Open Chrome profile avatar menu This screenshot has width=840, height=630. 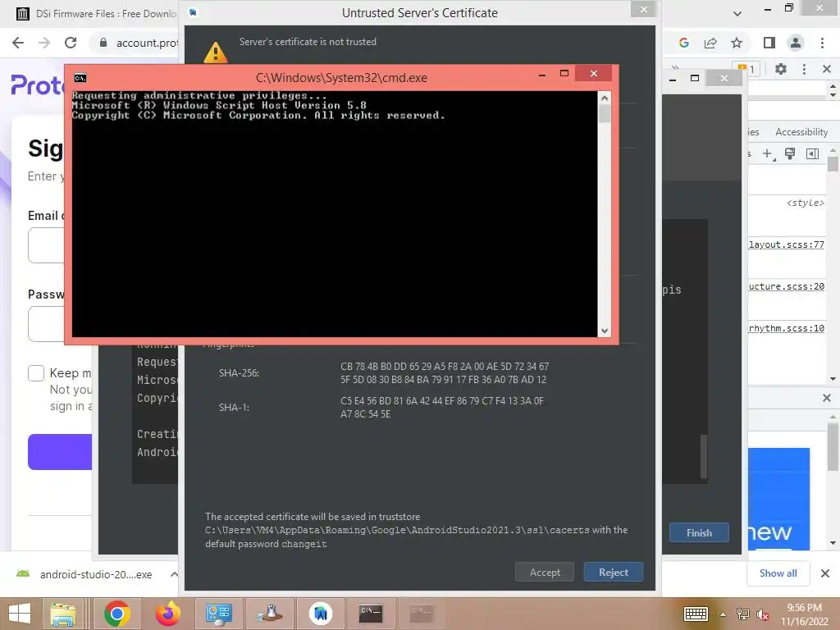796,43
